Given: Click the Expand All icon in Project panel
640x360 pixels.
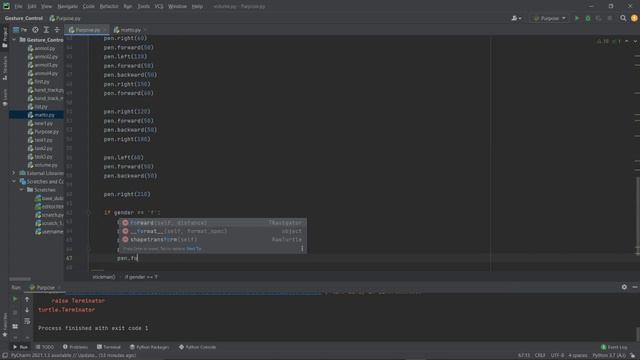Looking at the screenshot, I should click(46, 30).
